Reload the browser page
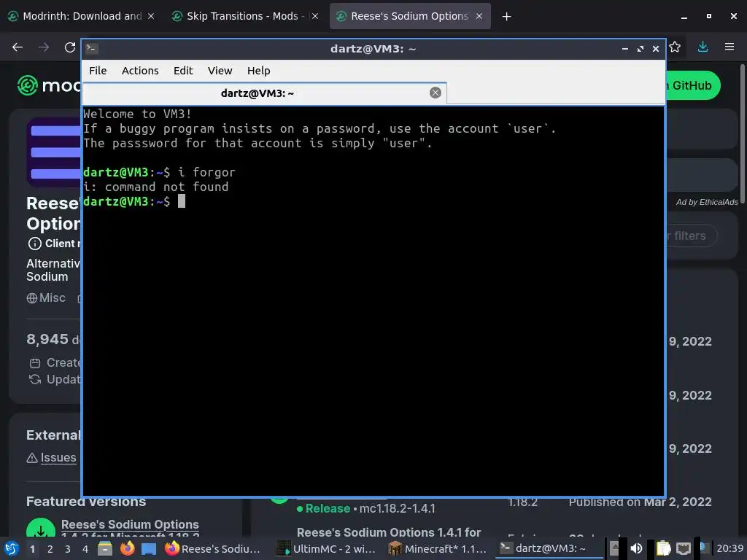 (70, 47)
